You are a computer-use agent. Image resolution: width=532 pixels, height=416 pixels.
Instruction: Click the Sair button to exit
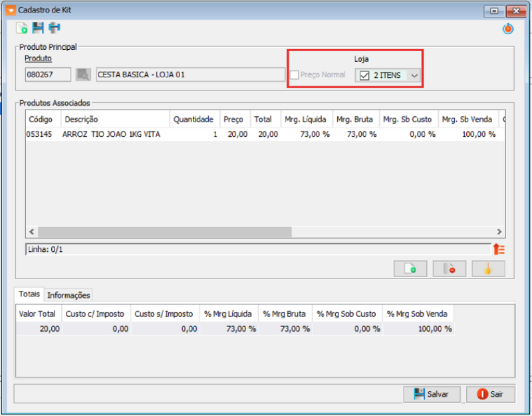click(x=490, y=394)
